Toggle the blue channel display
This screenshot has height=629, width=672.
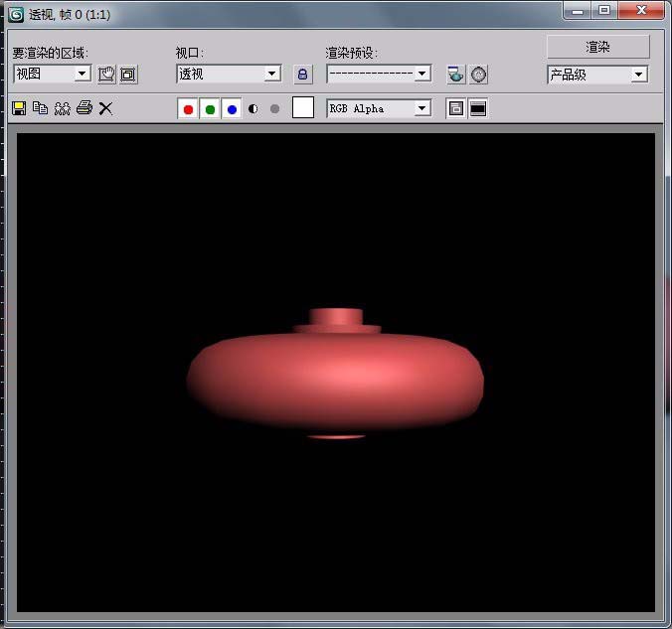coord(232,109)
